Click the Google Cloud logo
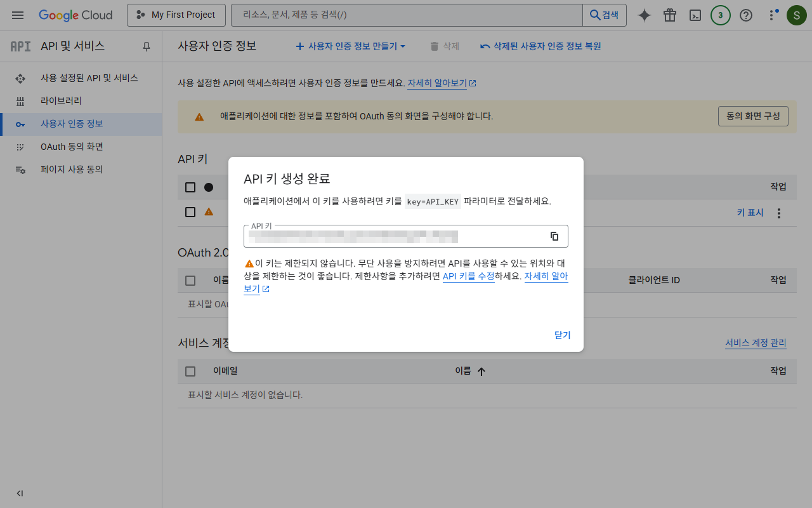The image size is (812, 508). [x=75, y=15]
